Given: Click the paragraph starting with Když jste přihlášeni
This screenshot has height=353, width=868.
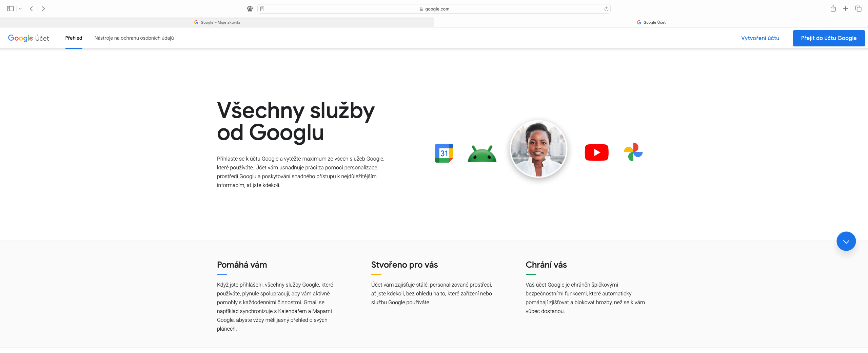Looking at the screenshot, I should click(x=275, y=307).
